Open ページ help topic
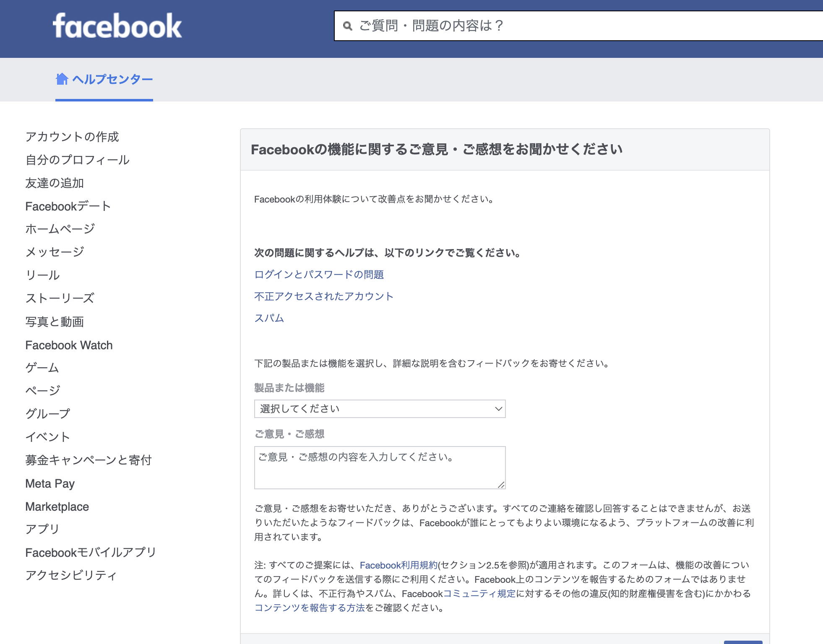Image resolution: width=823 pixels, height=644 pixels. (x=43, y=390)
